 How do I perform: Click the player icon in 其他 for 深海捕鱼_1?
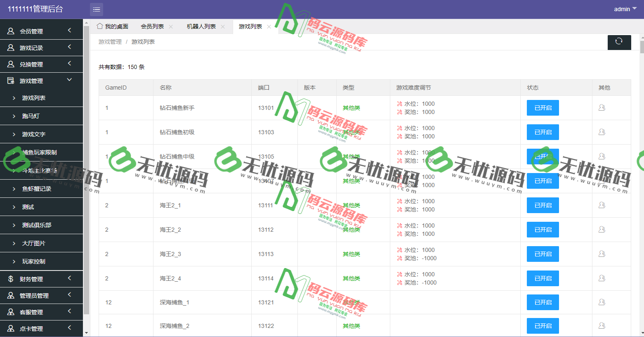tap(602, 302)
